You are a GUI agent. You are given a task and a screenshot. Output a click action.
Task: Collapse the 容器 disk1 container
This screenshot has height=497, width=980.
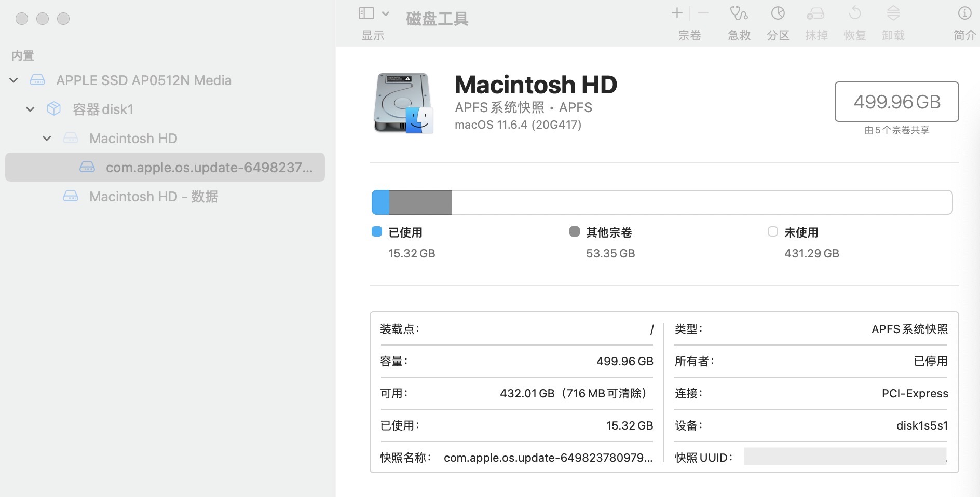(30, 109)
